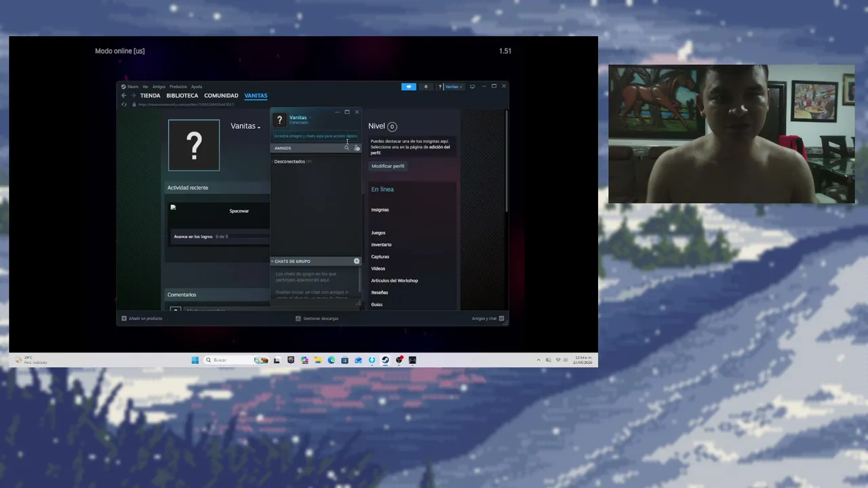Image resolution: width=868 pixels, height=488 pixels.
Task: Open the Ver menu
Action: tap(145, 87)
